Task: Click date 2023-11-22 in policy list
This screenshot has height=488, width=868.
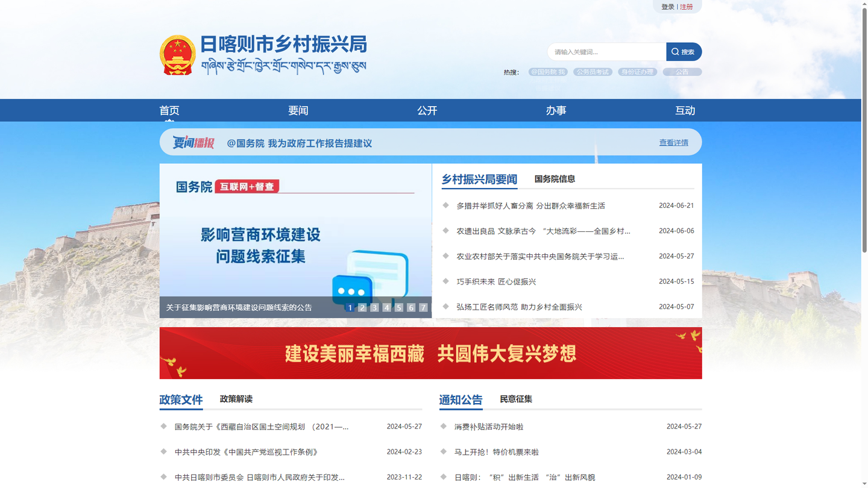Action: (404, 477)
